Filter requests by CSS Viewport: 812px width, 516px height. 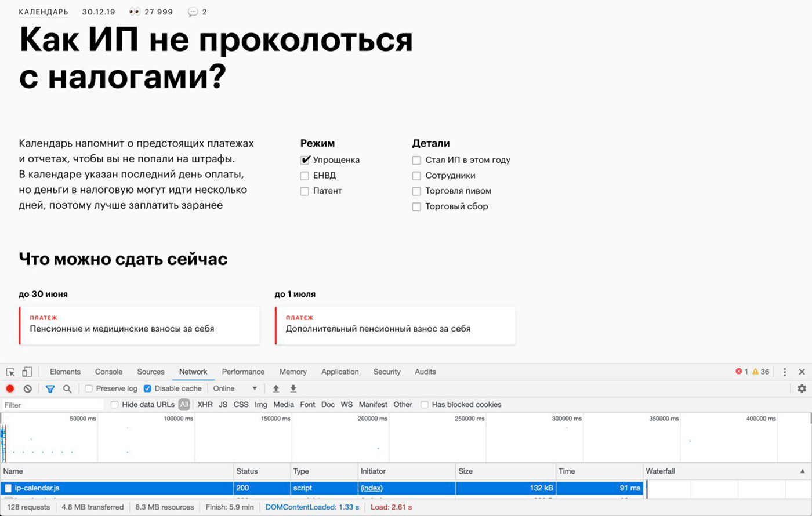click(x=241, y=405)
